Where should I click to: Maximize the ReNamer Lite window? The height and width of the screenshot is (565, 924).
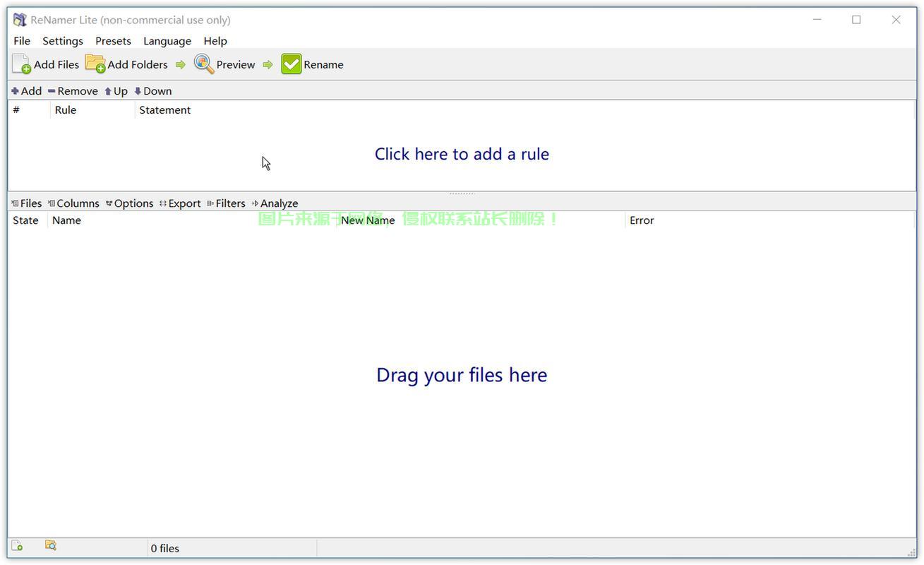point(856,20)
